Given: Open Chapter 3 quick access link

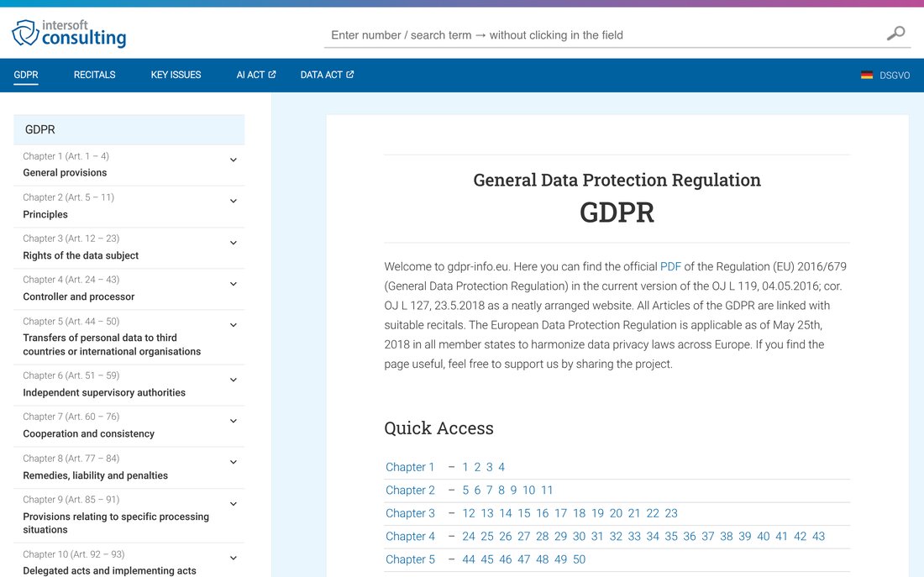Looking at the screenshot, I should (410, 513).
